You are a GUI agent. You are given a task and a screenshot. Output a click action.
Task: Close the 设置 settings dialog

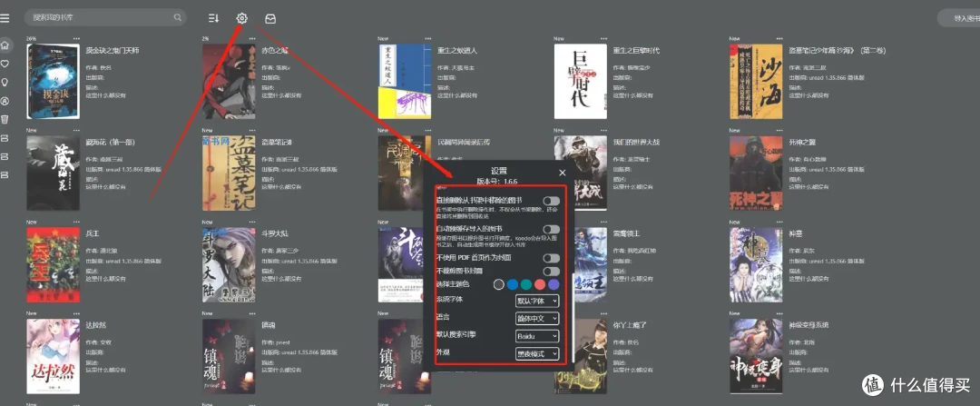(562, 173)
